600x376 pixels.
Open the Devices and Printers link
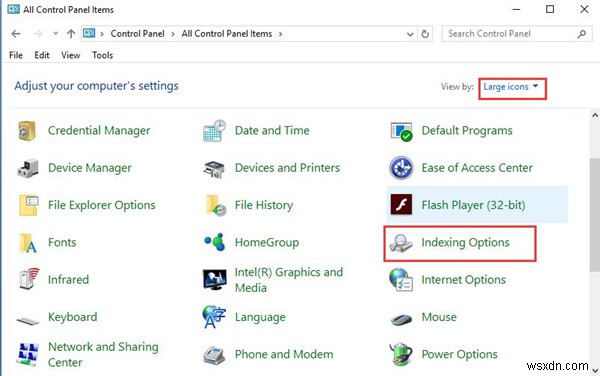coord(287,168)
